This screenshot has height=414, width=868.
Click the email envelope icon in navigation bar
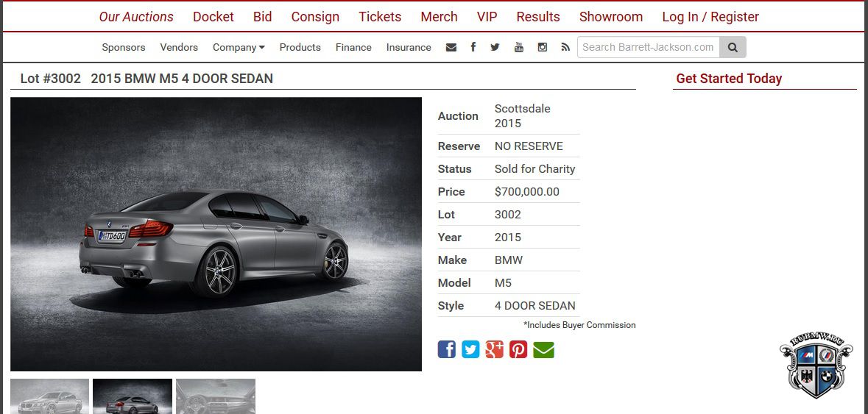tap(451, 48)
